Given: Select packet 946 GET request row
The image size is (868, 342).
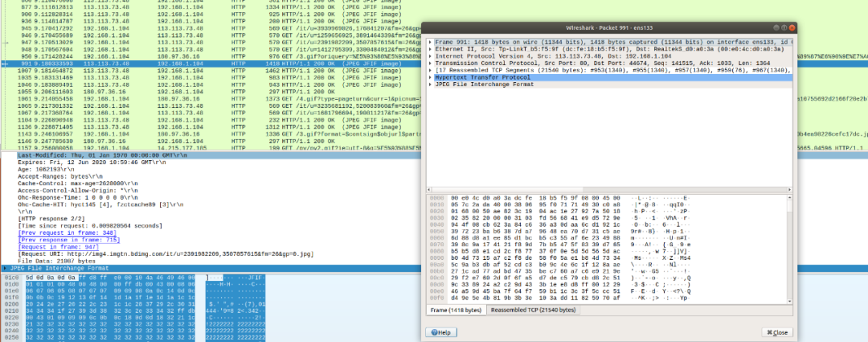Looking at the screenshot, I should pyautogui.click(x=211, y=35).
